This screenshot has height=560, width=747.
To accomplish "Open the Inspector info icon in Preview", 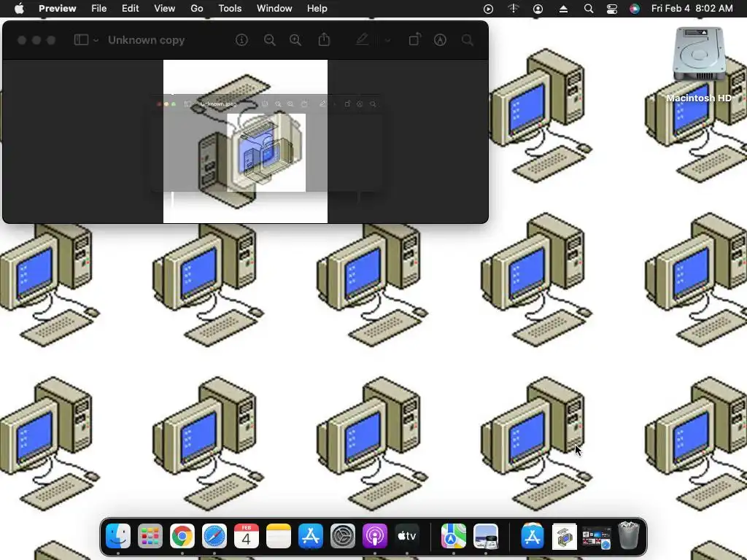I will 241,40.
